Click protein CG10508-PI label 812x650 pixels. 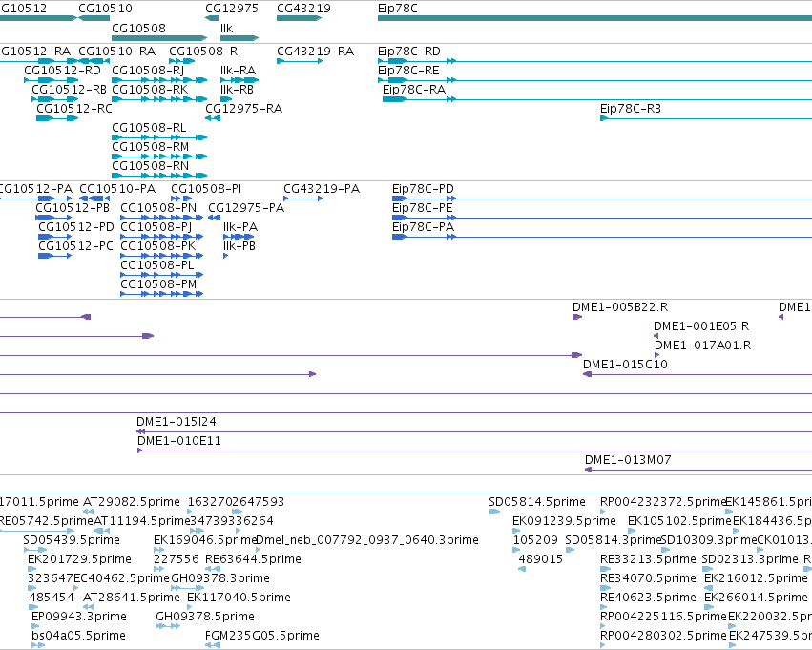pos(206,189)
